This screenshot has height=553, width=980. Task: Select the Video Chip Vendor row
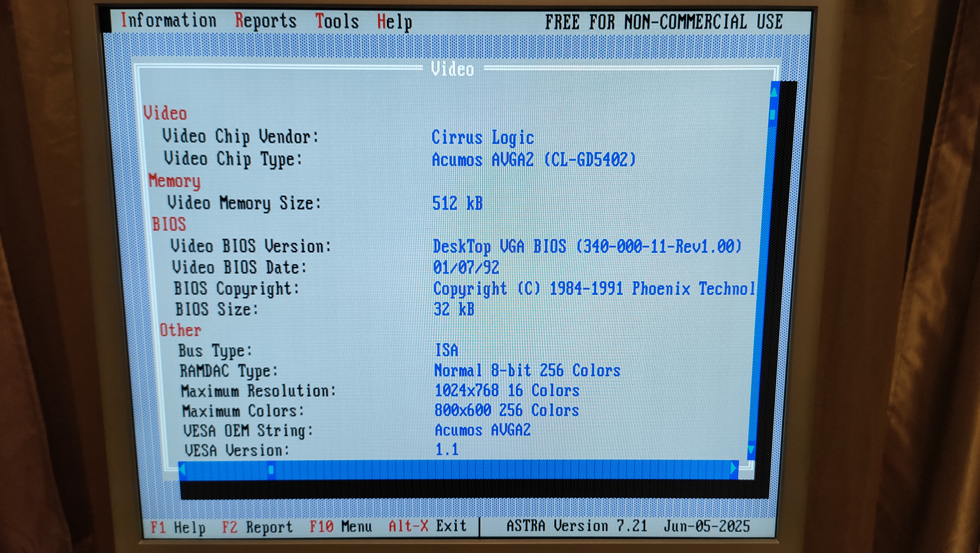click(x=240, y=137)
